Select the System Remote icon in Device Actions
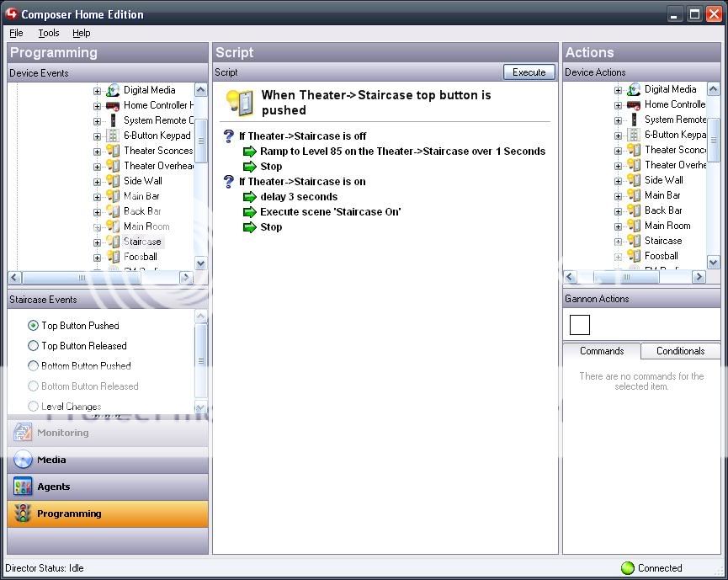Image resolution: width=728 pixels, height=580 pixels. (634, 120)
